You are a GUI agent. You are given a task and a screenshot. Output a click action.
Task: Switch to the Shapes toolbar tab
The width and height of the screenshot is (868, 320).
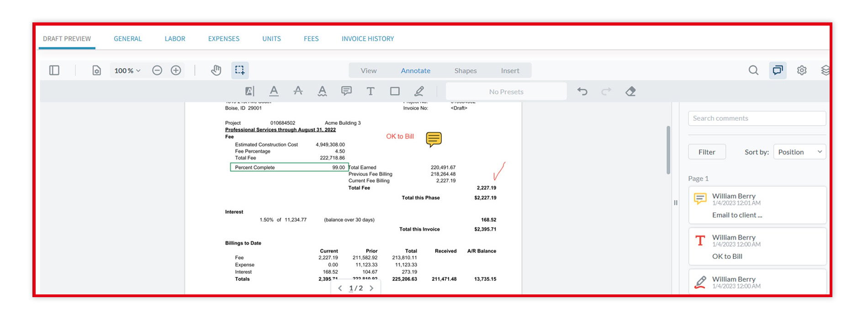466,70
